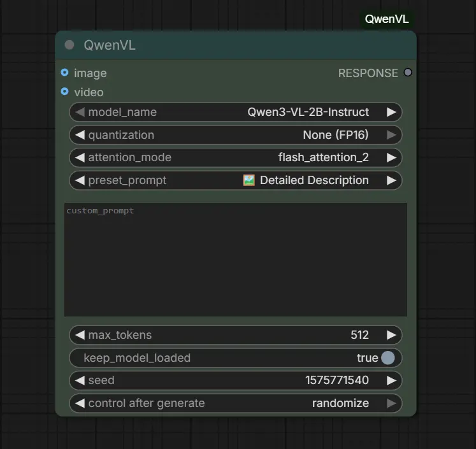Select next model_name with right arrow
The image size is (476, 449).
(391, 112)
